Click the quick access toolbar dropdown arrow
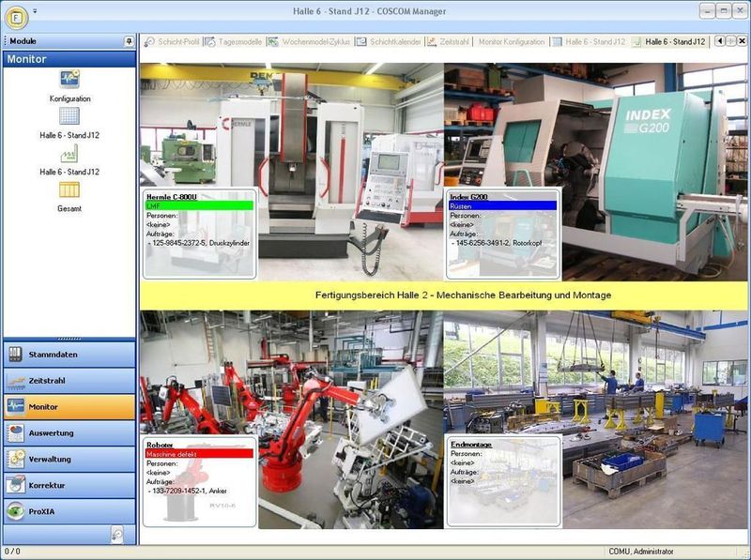Image resolution: width=751 pixels, height=560 pixels. (x=35, y=10)
